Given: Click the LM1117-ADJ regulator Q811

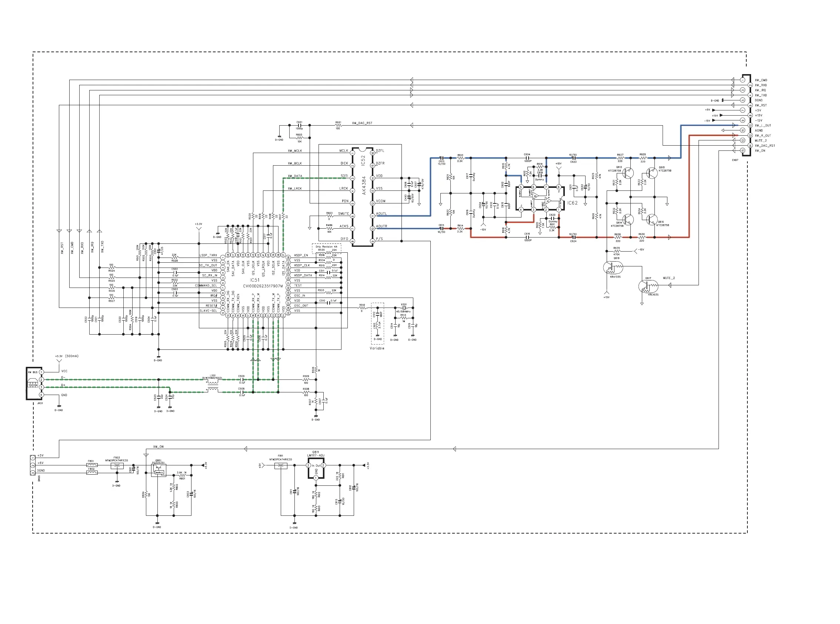Looking at the screenshot, I should tap(316, 468).
